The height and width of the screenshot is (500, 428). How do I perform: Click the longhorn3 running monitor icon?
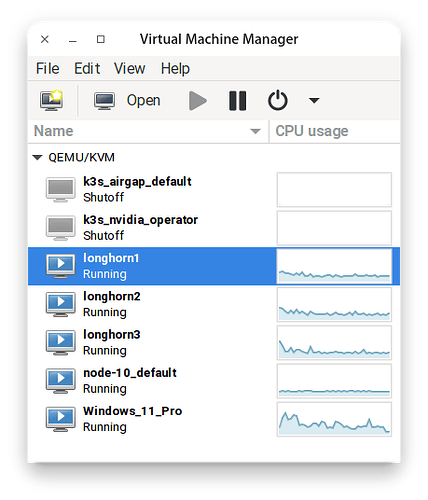[x=60, y=343]
